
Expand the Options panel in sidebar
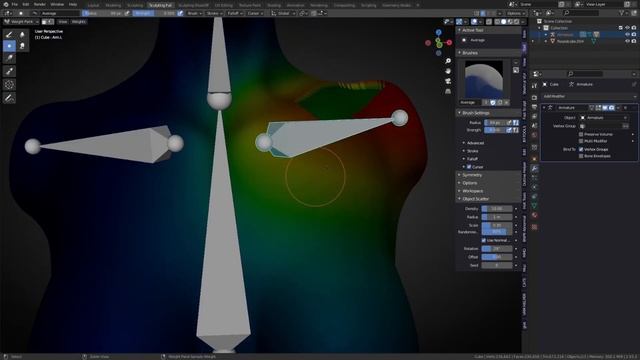pos(488,183)
